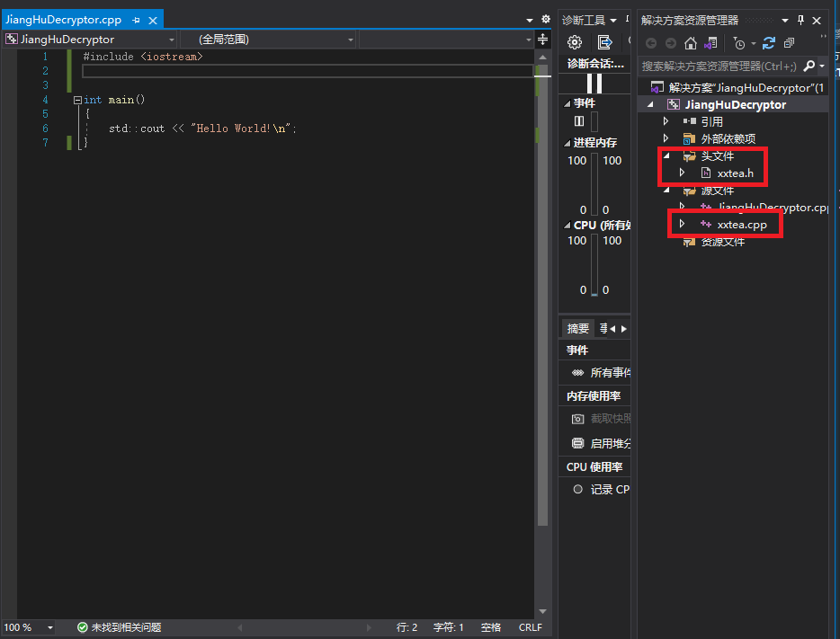Collapse the 事件 diagnostics section
This screenshot has width=840, height=639.
[567, 103]
